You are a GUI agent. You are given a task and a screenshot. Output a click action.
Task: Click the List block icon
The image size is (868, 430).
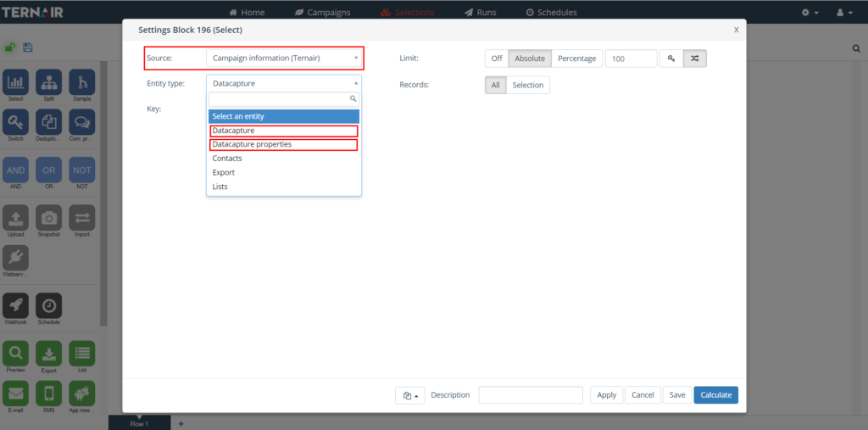pyautogui.click(x=82, y=354)
